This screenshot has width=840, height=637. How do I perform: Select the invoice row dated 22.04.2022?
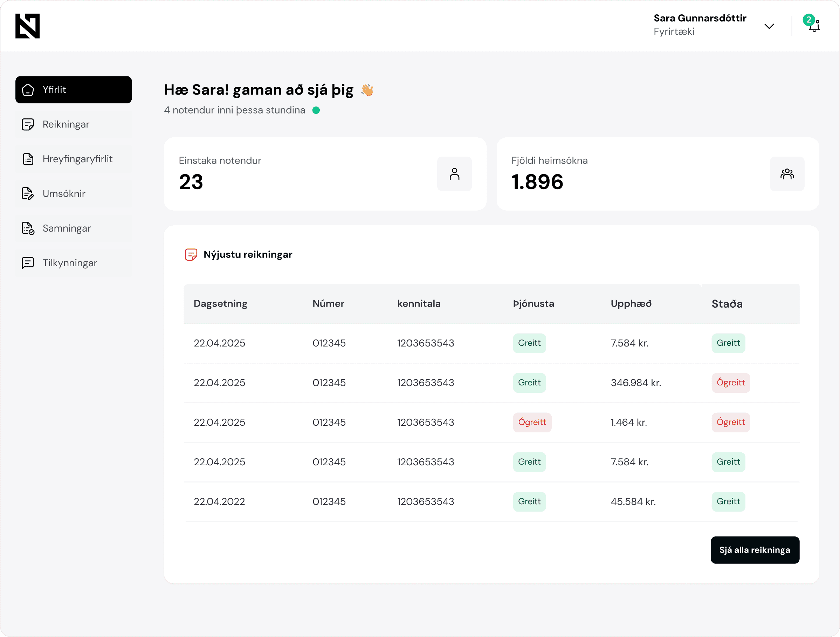coord(219,501)
